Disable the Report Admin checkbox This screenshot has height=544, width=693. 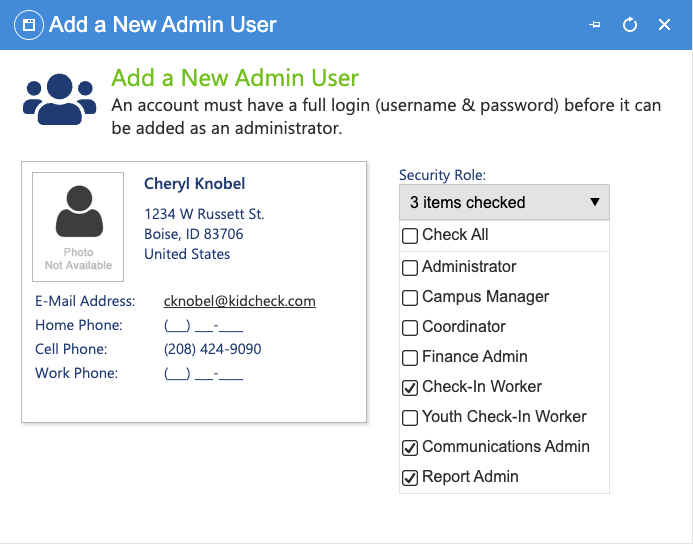click(410, 478)
